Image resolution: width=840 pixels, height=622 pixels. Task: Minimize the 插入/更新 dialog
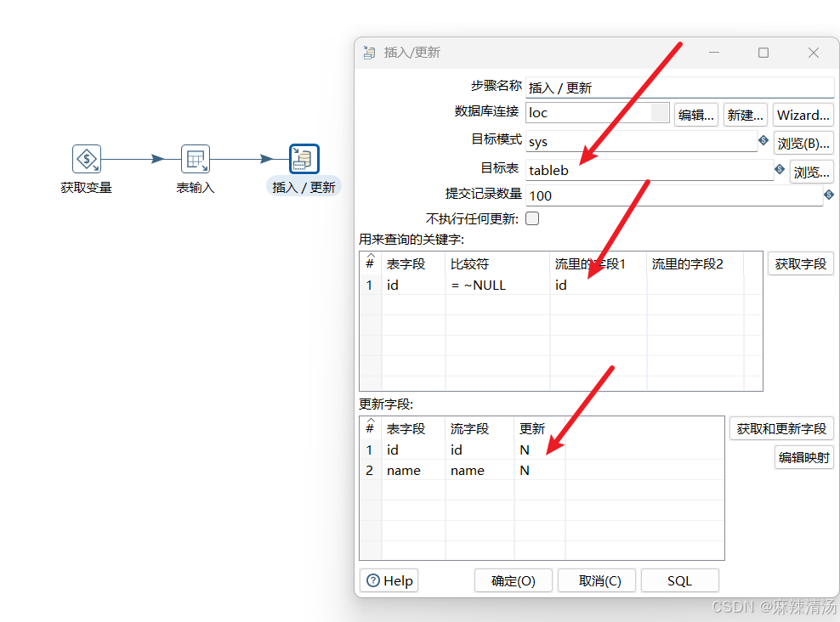tap(713, 53)
